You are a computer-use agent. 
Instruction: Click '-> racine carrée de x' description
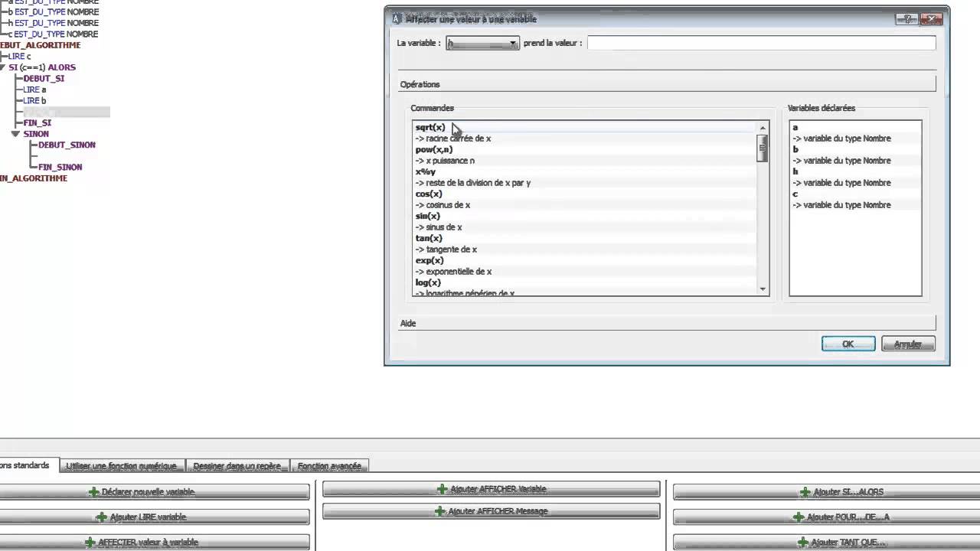[453, 139]
